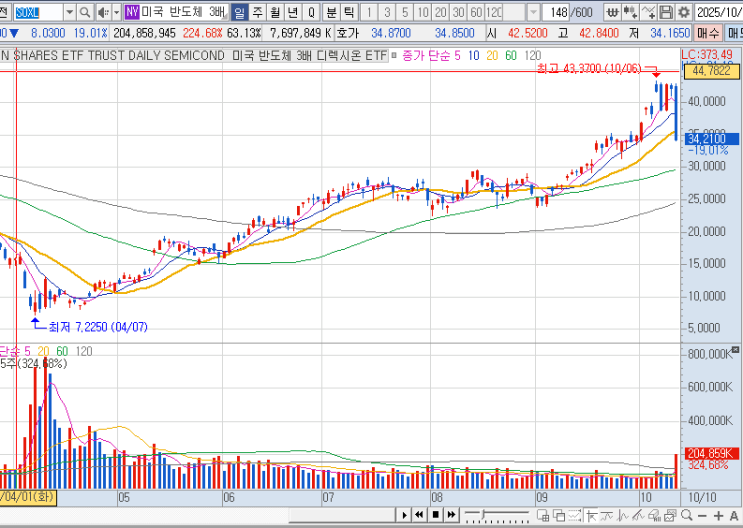Click the yellow 44.7822 price tag on axis
The height and width of the screenshot is (528, 743).
[x=711, y=71]
